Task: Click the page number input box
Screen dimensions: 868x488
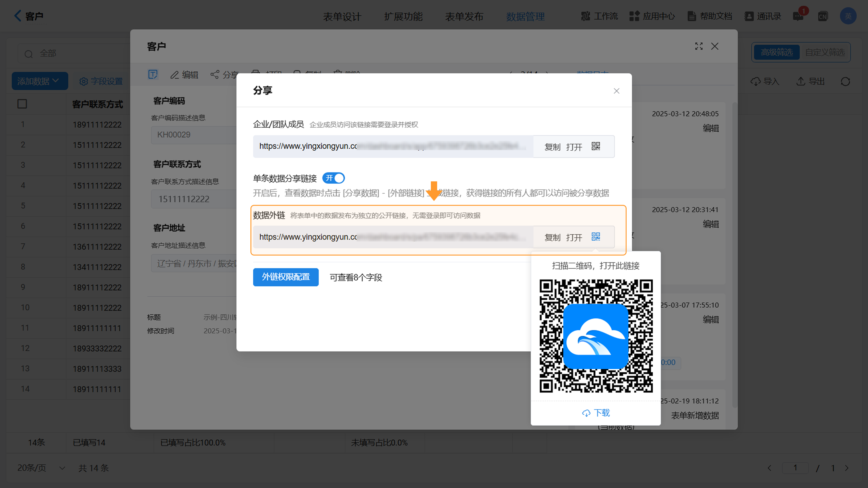Action: pos(795,468)
